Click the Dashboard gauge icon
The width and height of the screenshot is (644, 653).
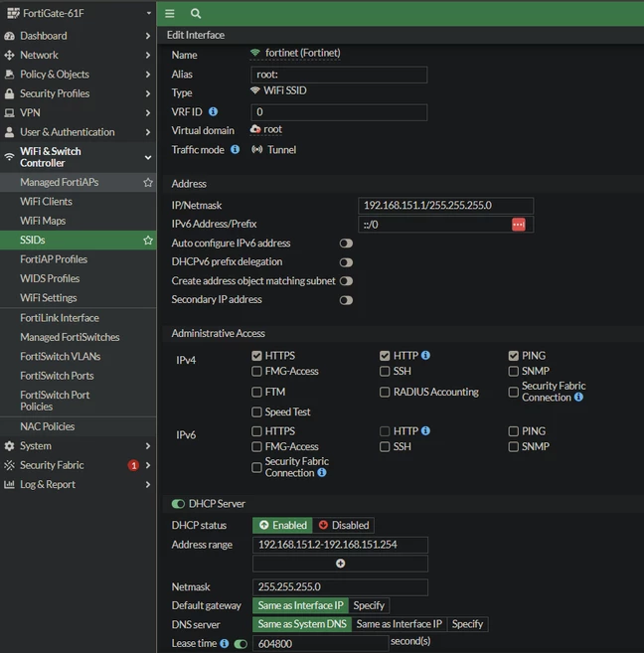(x=9, y=36)
